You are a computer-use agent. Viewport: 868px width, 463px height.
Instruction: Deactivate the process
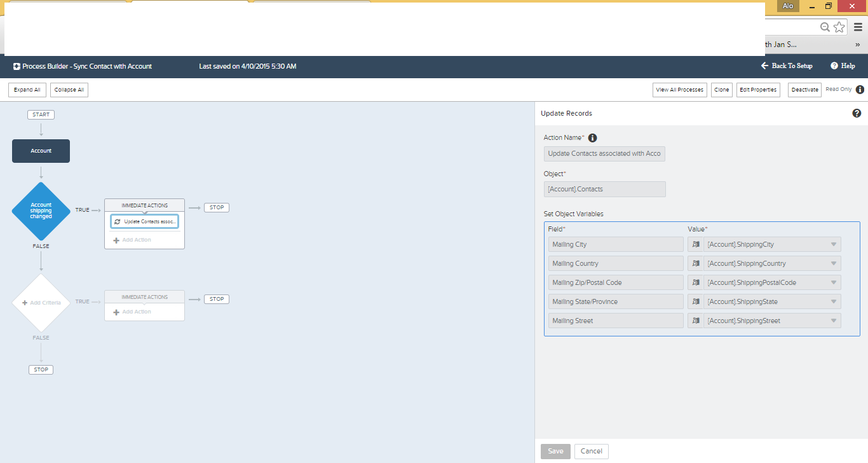pyautogui.click(x=804, y=90)
